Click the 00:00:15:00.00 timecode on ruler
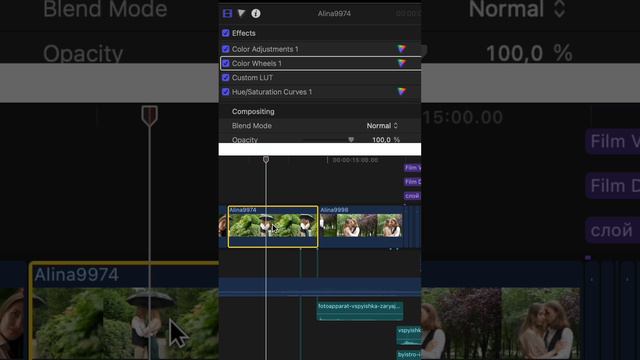 click(355, 160)
